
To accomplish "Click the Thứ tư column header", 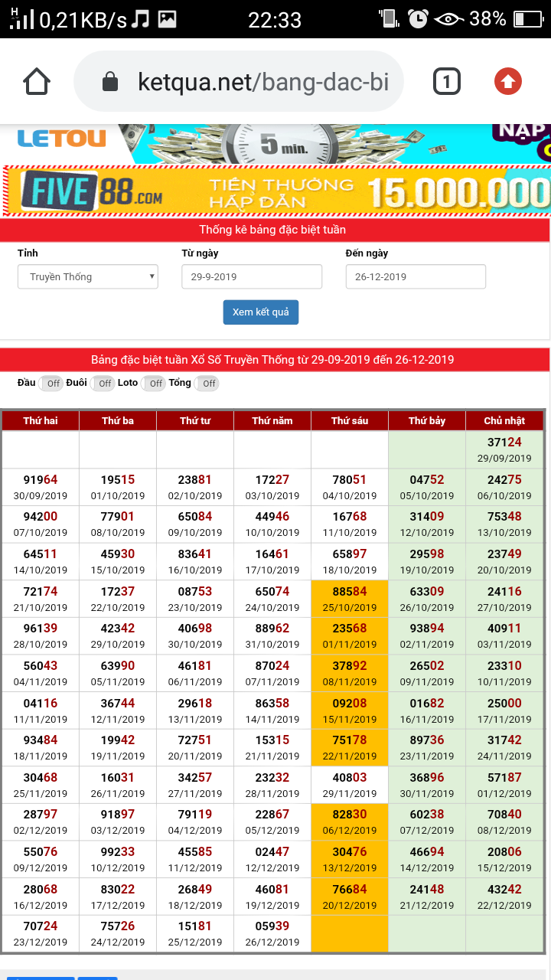I will [x=195, y=421].
